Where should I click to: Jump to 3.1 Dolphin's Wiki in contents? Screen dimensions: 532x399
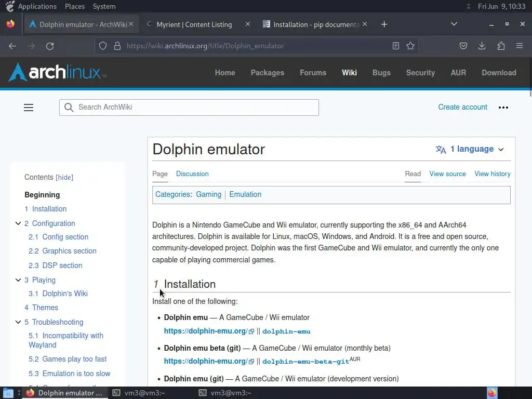tap(58, 294)
